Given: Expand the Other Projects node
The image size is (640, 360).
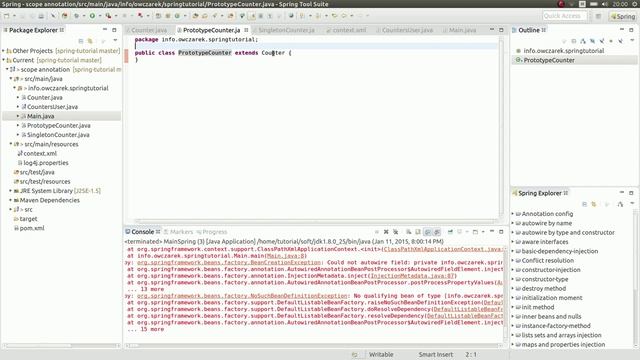Looking at the screenshot, I should [x=4, y=51].
